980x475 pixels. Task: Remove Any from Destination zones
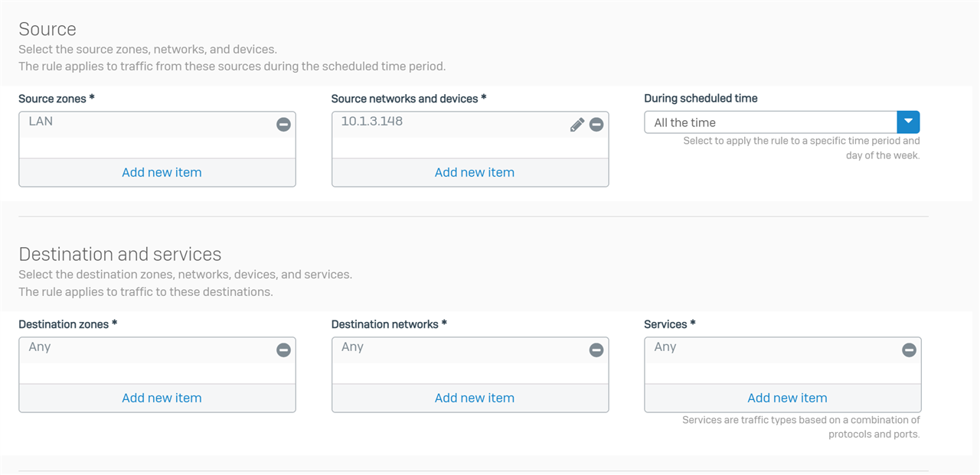283,350
